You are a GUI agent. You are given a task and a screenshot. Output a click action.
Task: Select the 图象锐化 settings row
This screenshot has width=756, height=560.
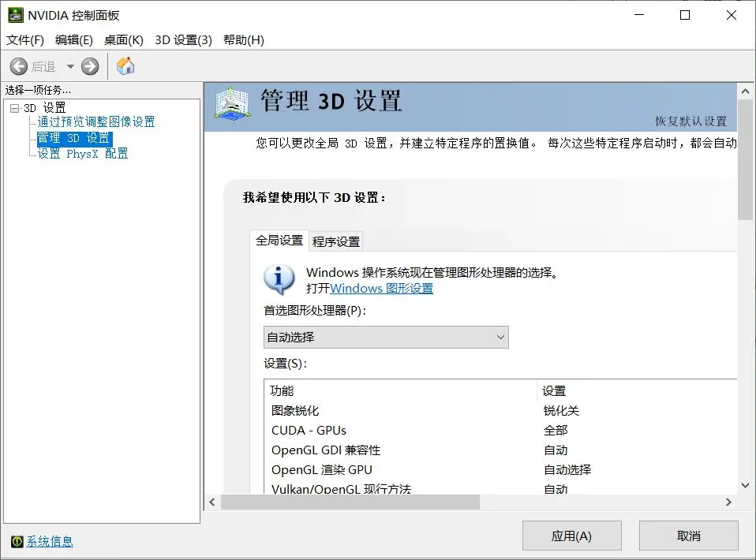tap(500, 411)
